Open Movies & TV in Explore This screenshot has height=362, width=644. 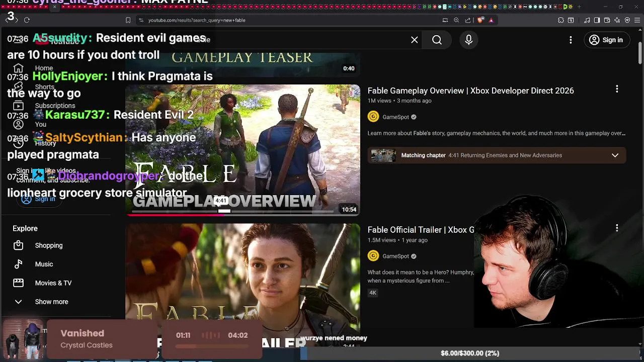click(x=53, y=283)
